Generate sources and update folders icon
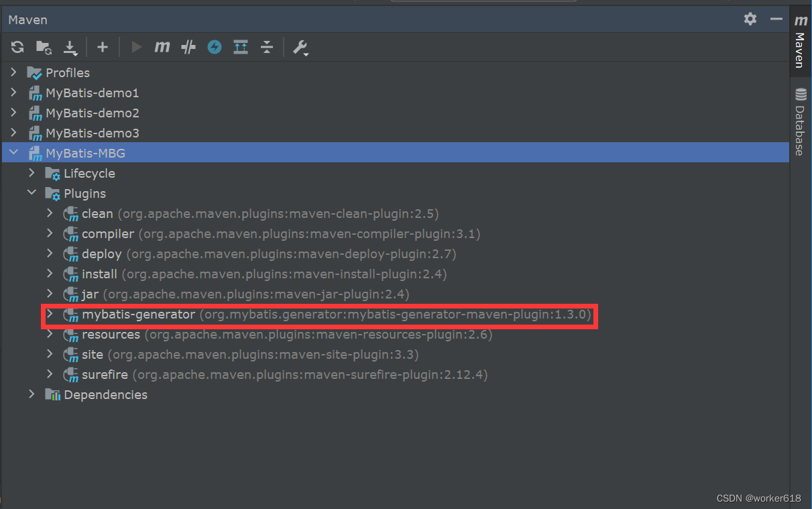The height and width of the screenshot is (509, 812). click(44, 47)
